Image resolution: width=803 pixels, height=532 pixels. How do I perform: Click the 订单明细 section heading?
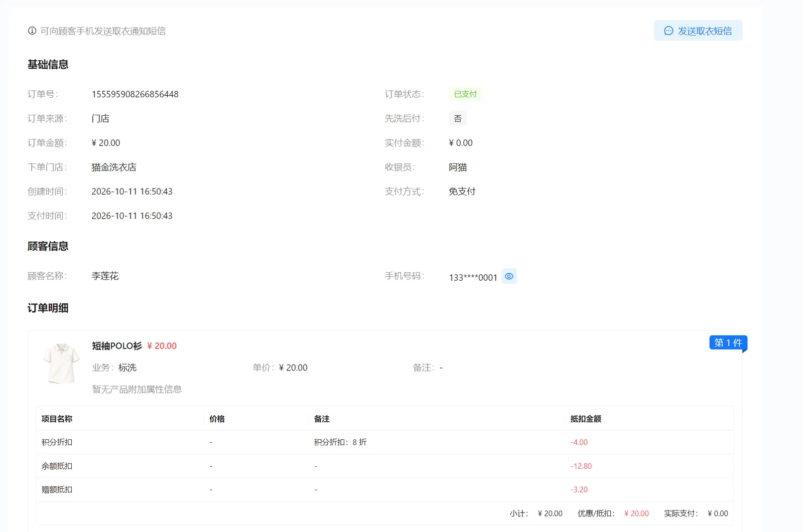48,308
